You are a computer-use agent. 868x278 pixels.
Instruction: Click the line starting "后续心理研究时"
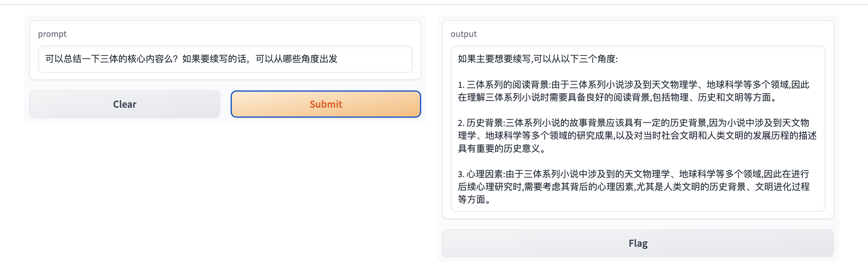point(634,187)
